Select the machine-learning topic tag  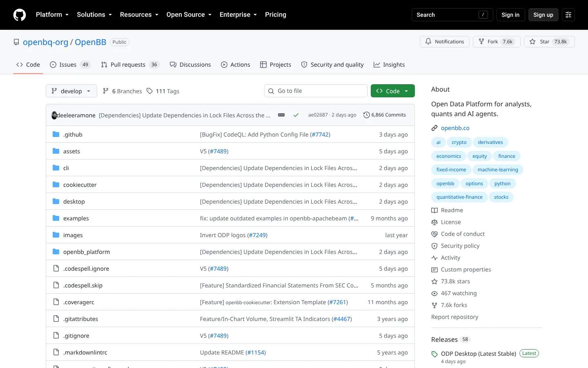point(498,170)
